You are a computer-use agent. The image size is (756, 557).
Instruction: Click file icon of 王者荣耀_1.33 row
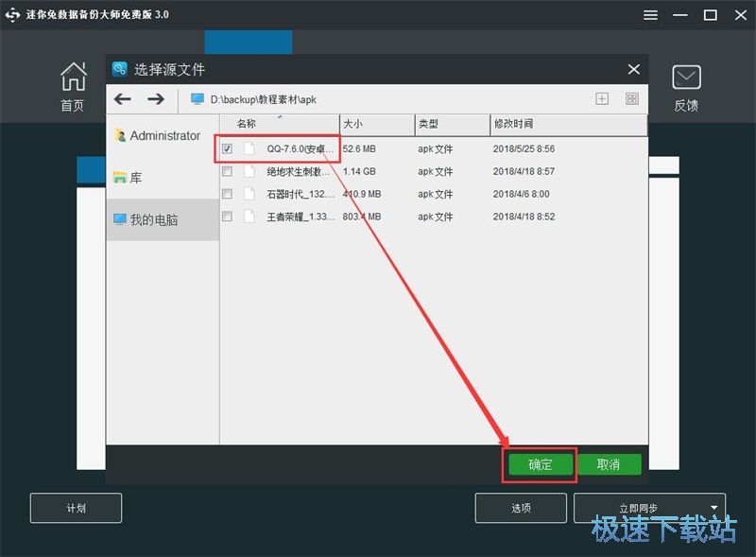tap(249, 217)
